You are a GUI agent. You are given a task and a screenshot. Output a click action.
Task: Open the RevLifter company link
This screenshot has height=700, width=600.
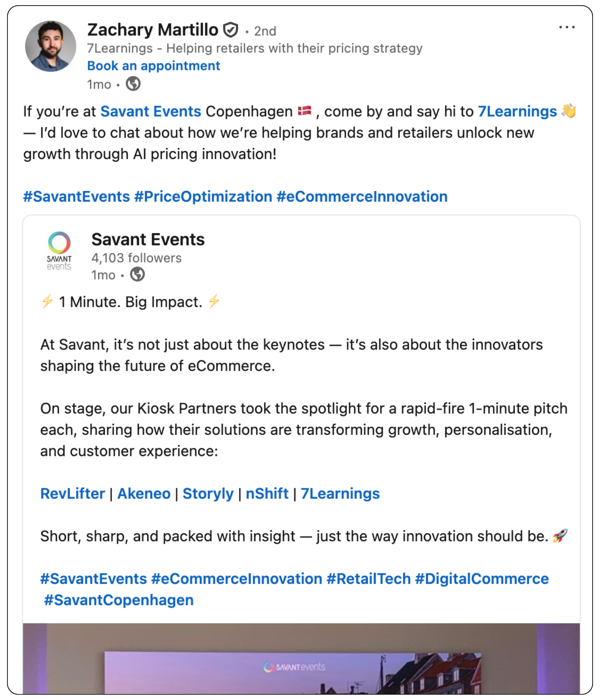(x=72, y=493)
